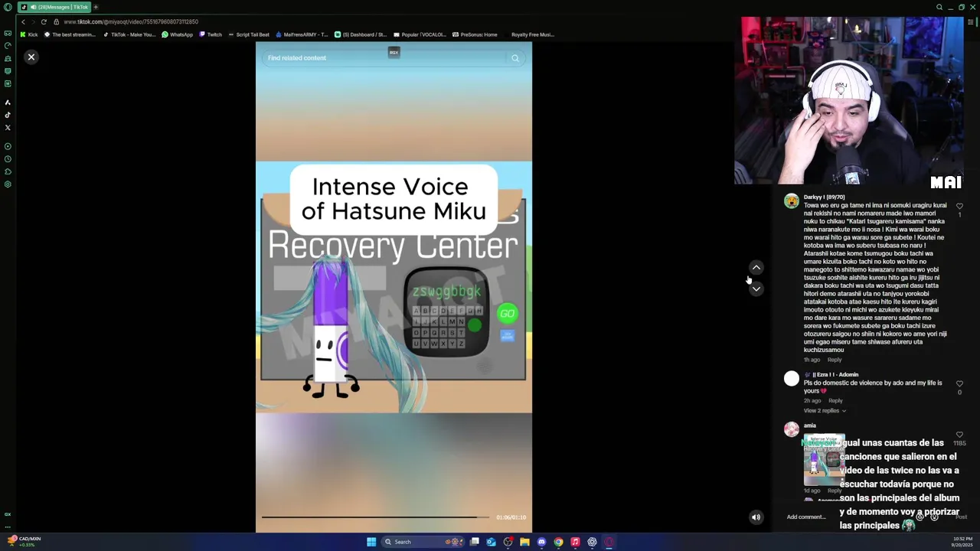Open the Browser search magnifier icon at top right
Viewport: 980px width, 551px height.
tap(939, 7)
